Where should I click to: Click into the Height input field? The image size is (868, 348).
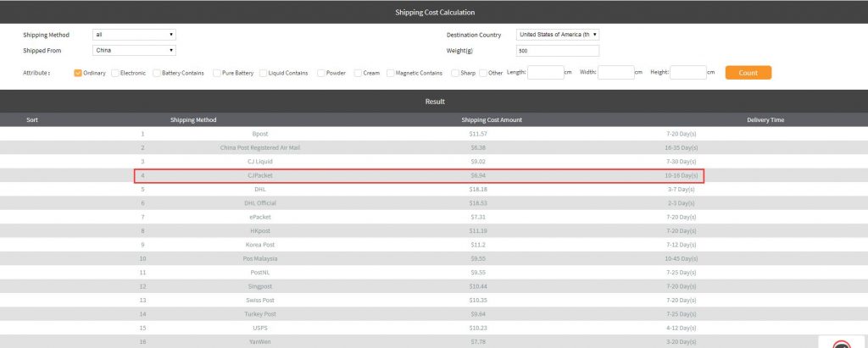(688, 73)
